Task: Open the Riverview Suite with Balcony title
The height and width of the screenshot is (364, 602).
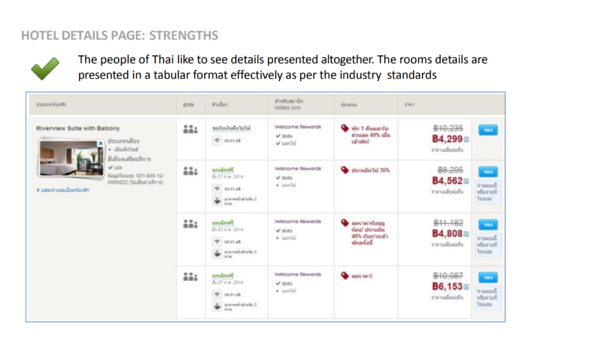Action: [x=78, y=129]
